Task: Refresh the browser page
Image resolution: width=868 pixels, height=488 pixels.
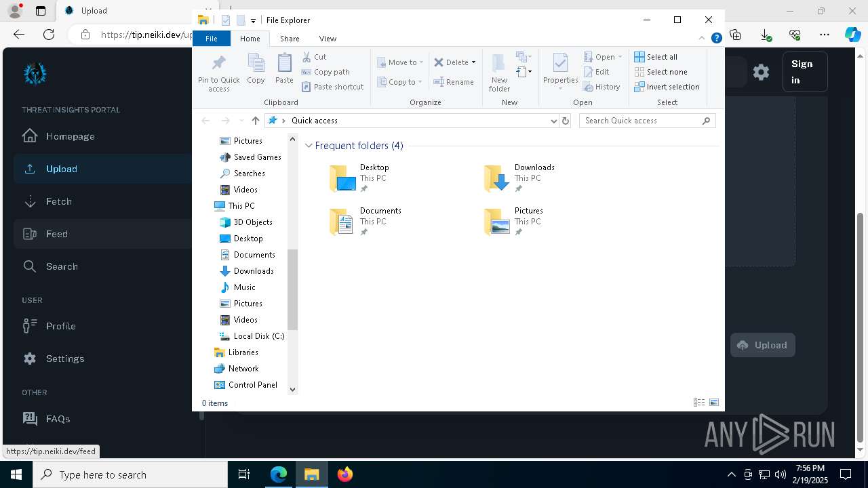Action: click(49, 35)
